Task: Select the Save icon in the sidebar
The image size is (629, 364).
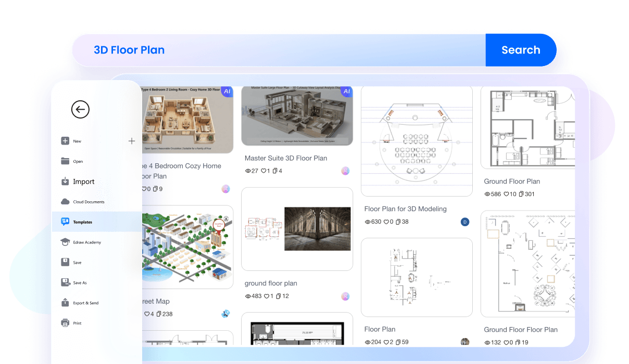Action: pyautogui.click(x=65, y=262)
